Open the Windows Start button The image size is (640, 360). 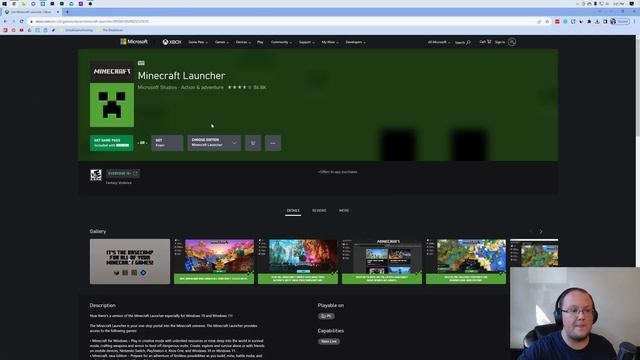pyautogui.click(x=4, y=3)
